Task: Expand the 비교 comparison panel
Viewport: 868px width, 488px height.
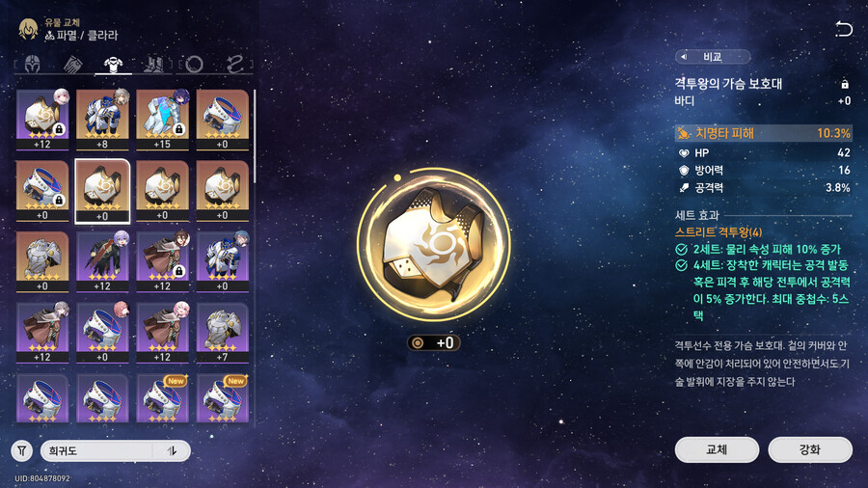Action: click(x=713, y=57)
